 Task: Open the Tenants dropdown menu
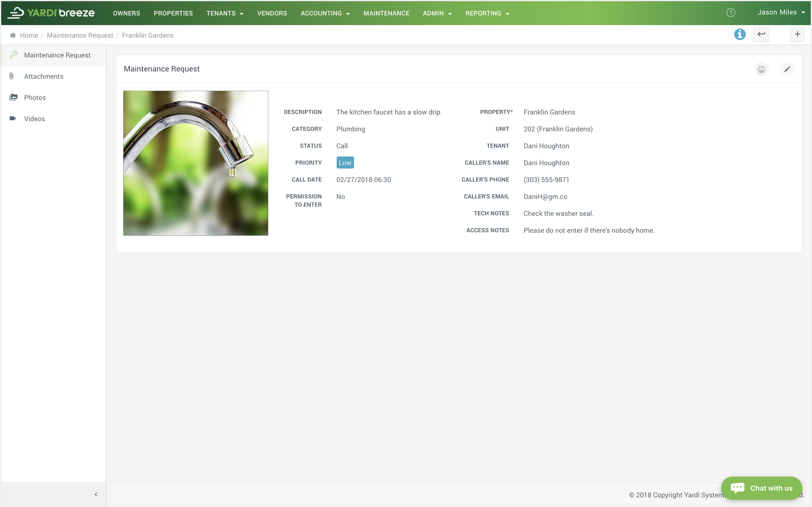[x=225, y=13]
